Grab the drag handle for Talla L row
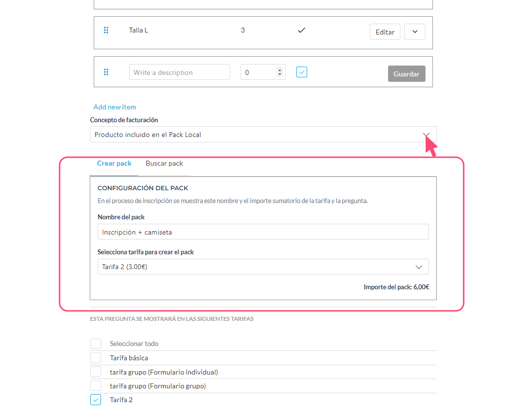 coord(106,31)
